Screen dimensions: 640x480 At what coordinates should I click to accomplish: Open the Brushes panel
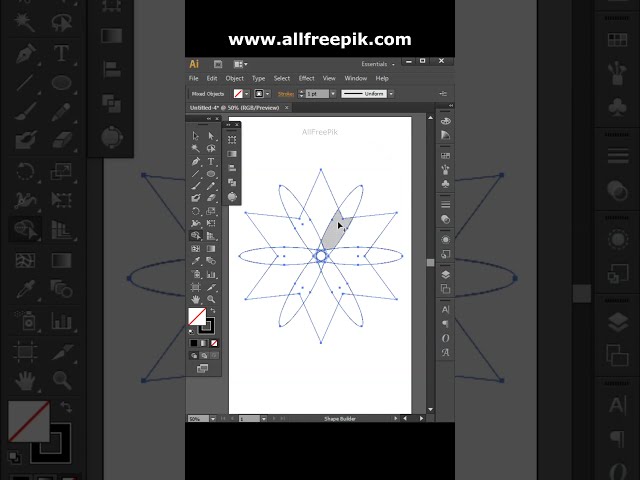tap(445, 169)
